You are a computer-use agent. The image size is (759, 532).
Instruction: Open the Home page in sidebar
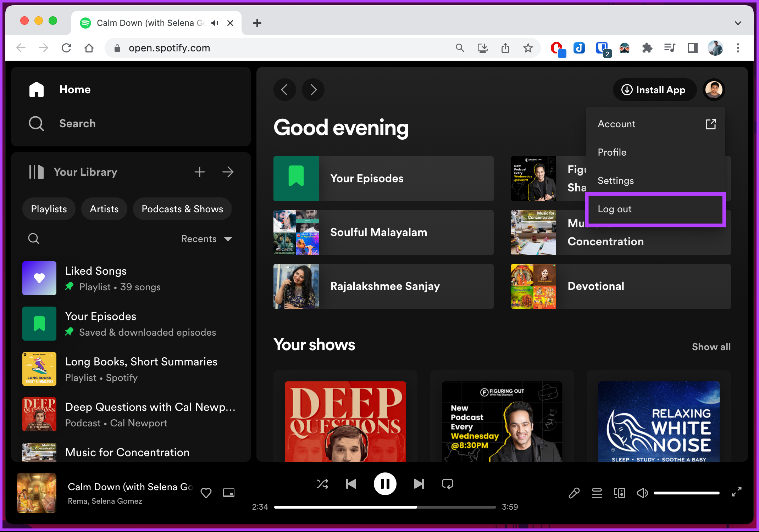click(x=60, y=90)
